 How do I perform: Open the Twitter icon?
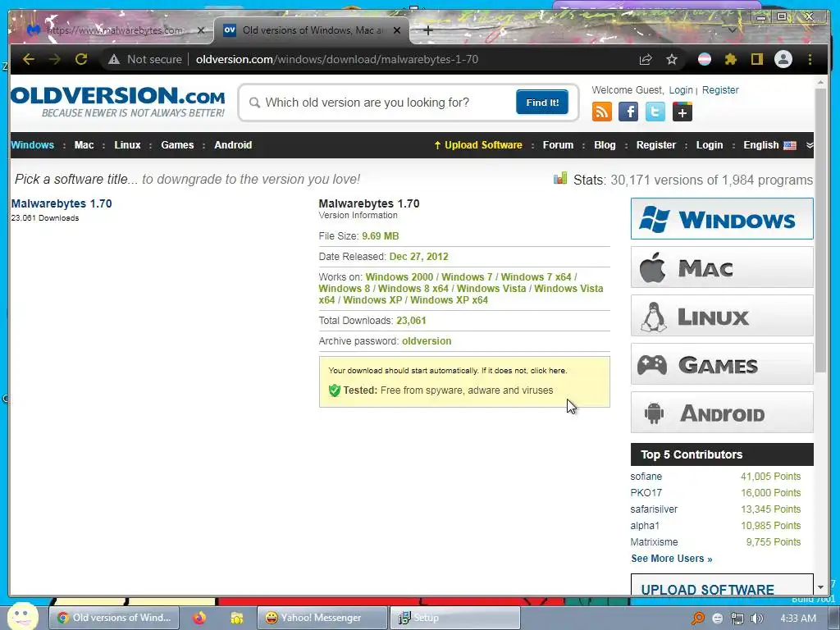655,112
